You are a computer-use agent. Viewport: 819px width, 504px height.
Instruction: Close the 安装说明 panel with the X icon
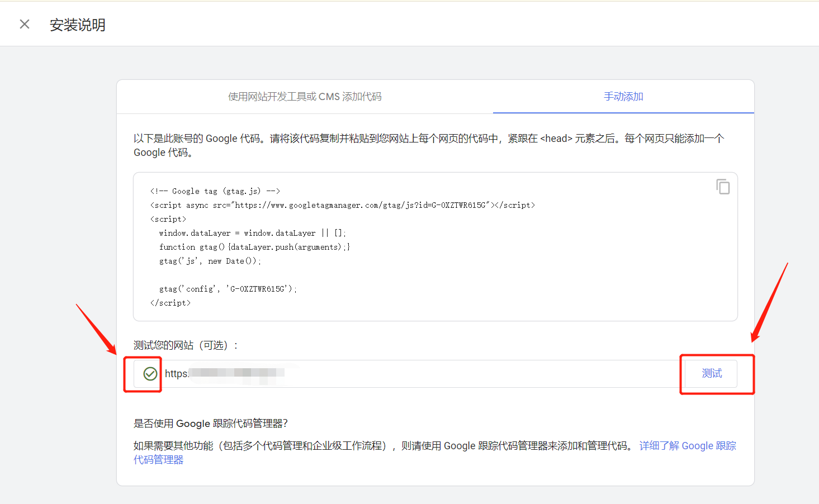[25, 24]
